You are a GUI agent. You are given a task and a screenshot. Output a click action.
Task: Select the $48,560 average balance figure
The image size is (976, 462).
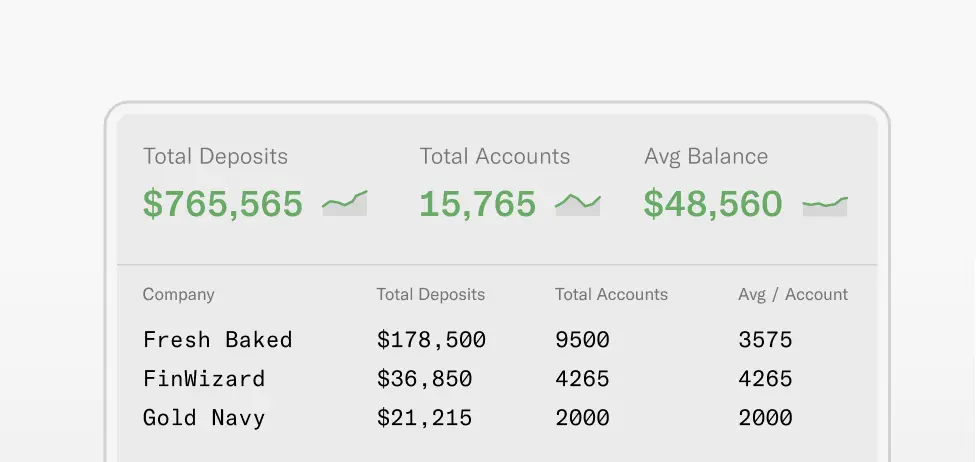[x=713, y=204]
